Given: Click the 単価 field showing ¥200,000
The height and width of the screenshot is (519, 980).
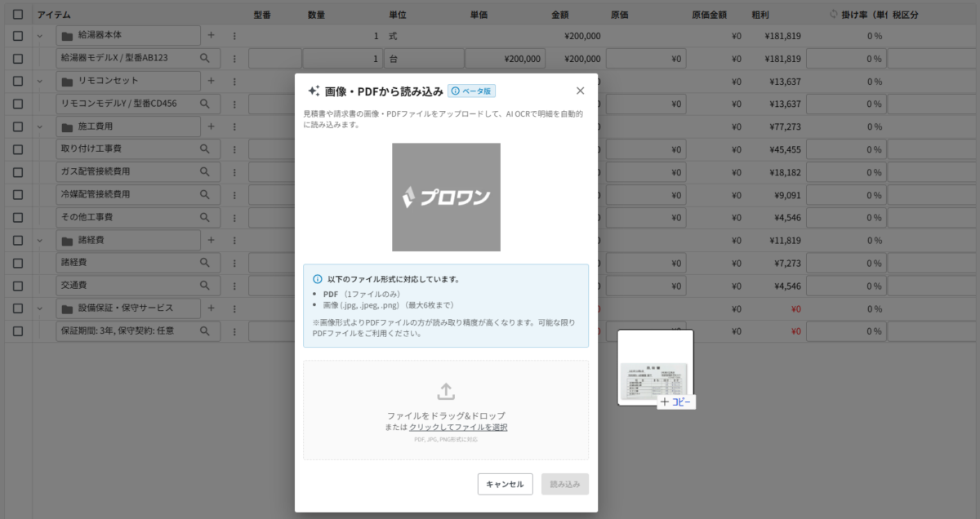Looking at the screenshot, I should (505, 59).
